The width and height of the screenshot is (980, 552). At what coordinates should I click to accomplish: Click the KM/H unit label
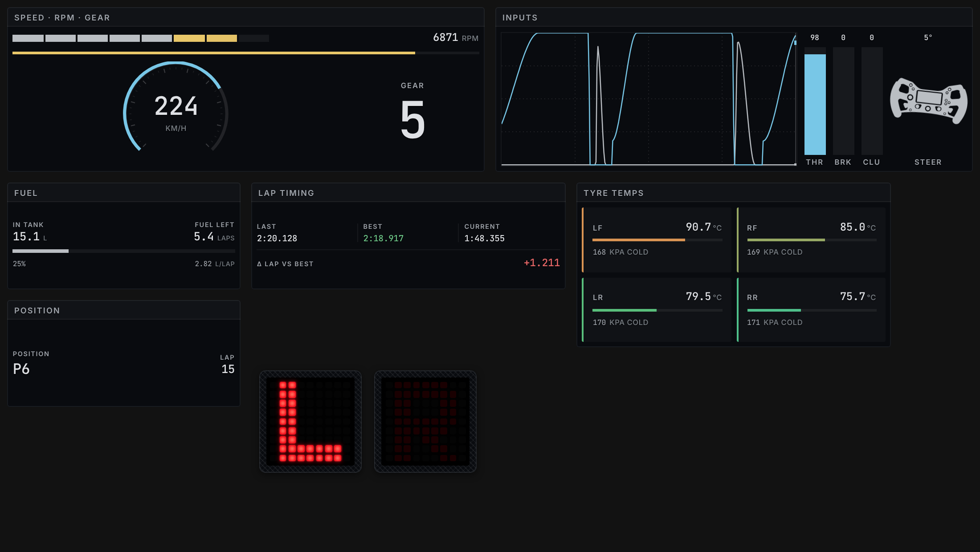point(176,129)
